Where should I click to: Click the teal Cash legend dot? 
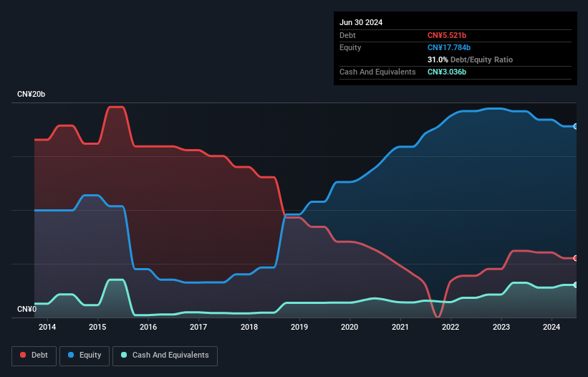click(124, 355)
